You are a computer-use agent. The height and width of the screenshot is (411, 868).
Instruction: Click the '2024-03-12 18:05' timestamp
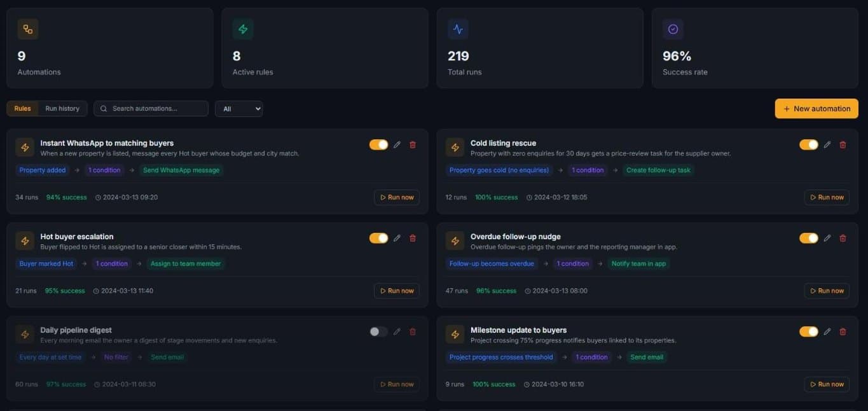[x=561, y=197]
